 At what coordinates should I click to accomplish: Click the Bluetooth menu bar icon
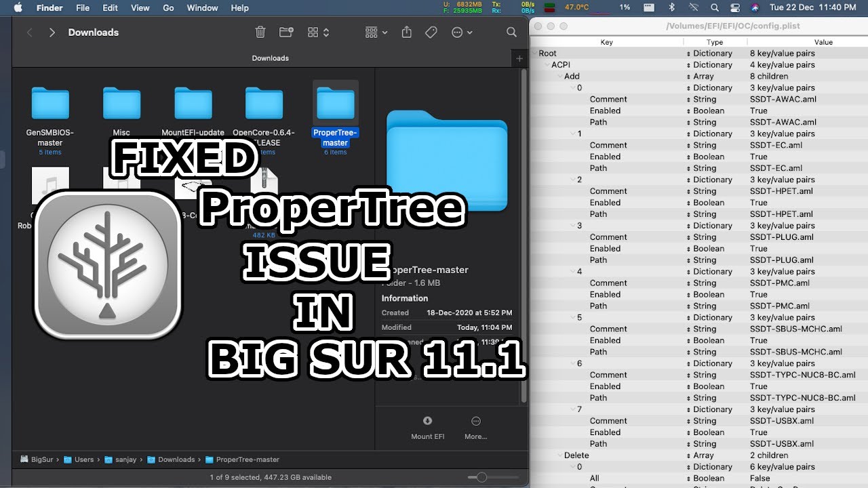(x=672, y=7)
